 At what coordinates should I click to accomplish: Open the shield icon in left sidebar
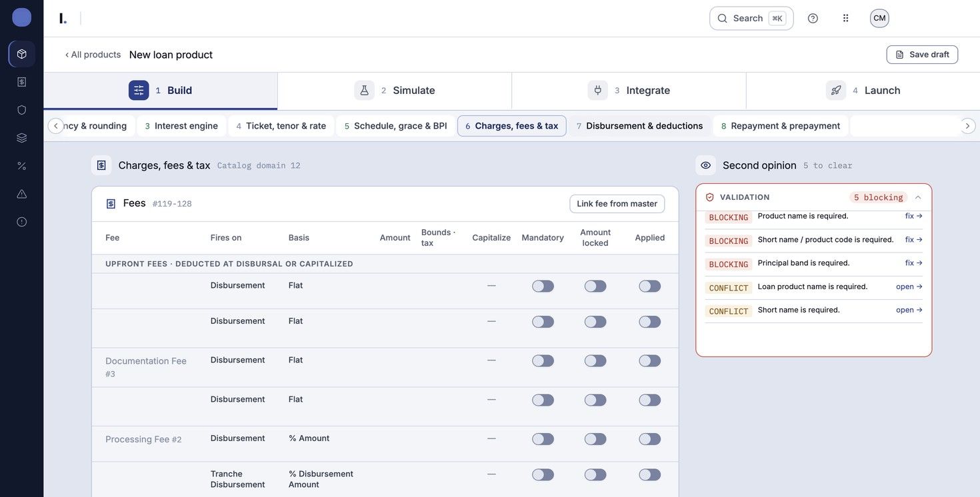(x=21, y=110)
